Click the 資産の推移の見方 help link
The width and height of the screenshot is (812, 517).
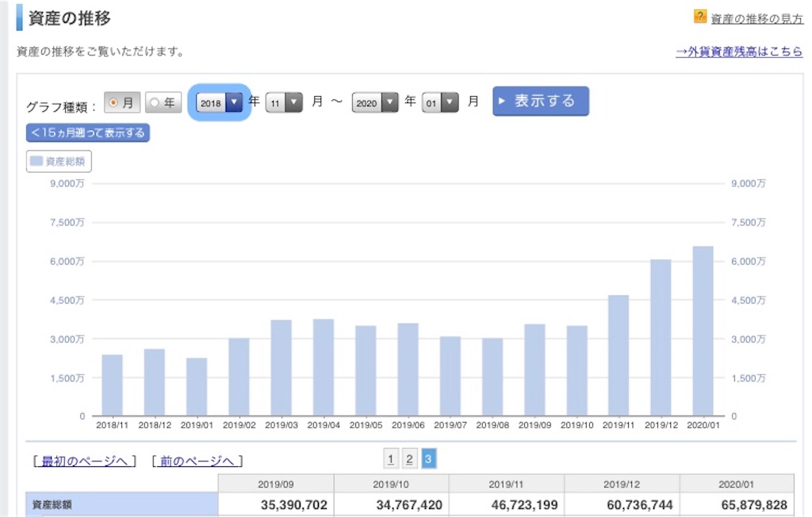756,19
